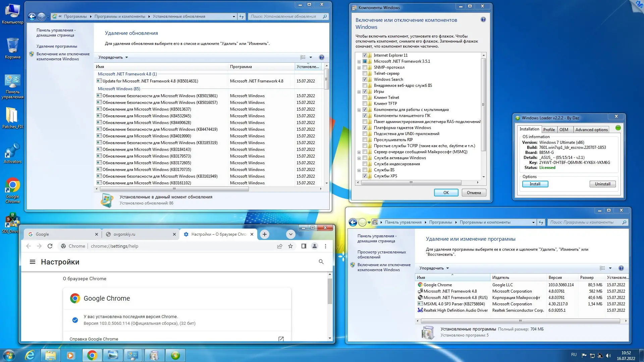Open the Chrome hamburger menu in Настройки
644x362 pixels.
33,262
